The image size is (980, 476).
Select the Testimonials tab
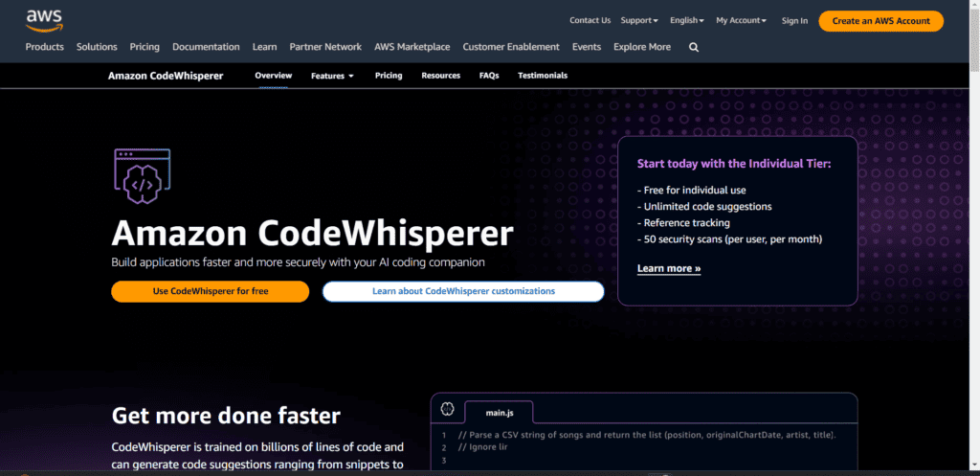543,76
